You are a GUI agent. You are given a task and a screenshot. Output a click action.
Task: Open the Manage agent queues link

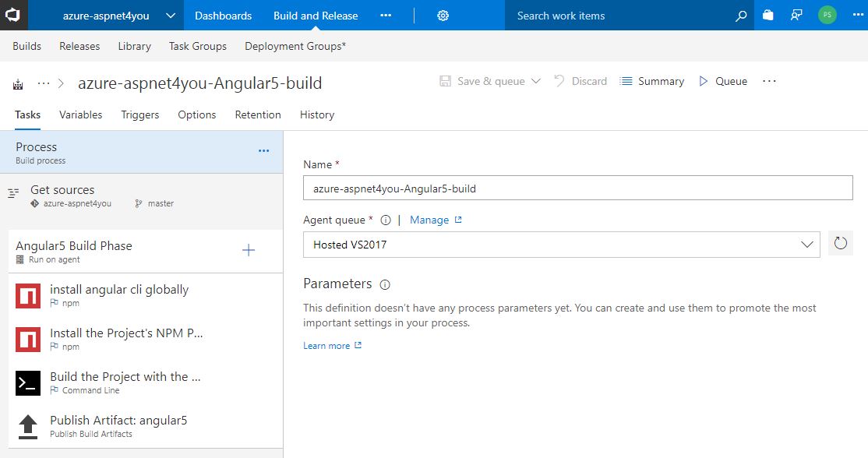436,220
